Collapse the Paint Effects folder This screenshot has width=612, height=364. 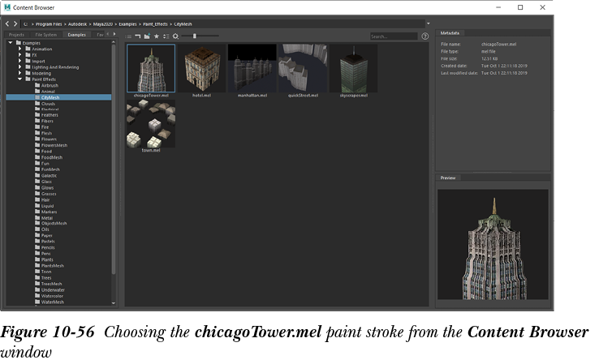pyautogui.click(x=19, y=79)
